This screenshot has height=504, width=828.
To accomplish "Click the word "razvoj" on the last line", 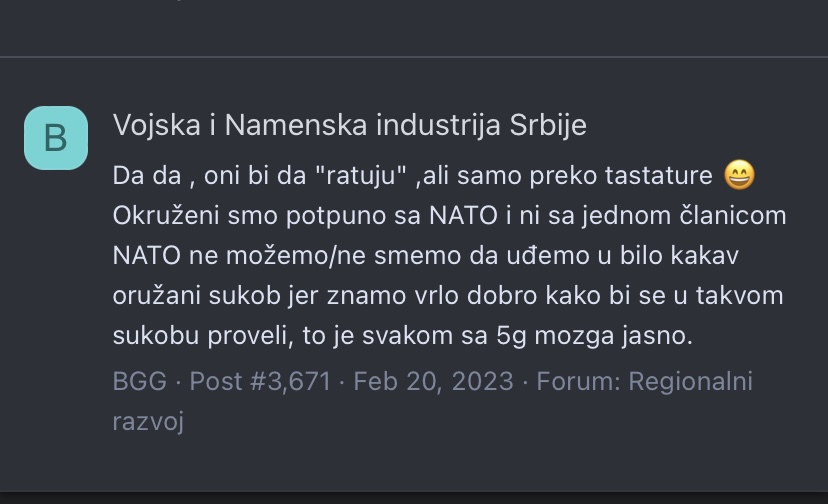I will click(148, 421).
